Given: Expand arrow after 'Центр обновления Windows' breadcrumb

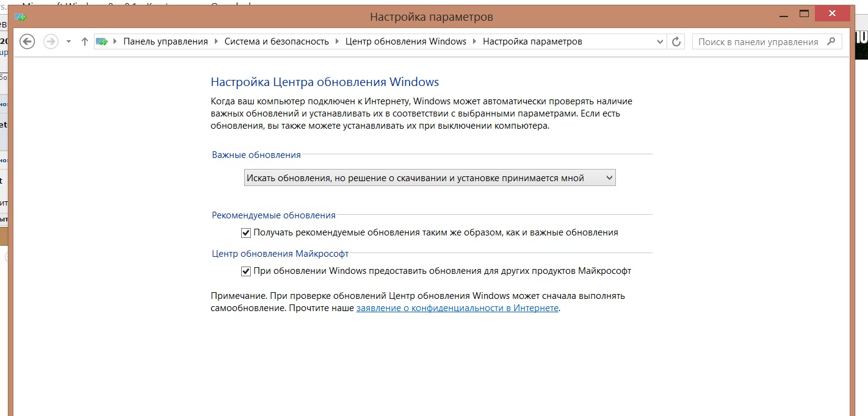Looking at the screenshot, I should click(x=474, y=41).
